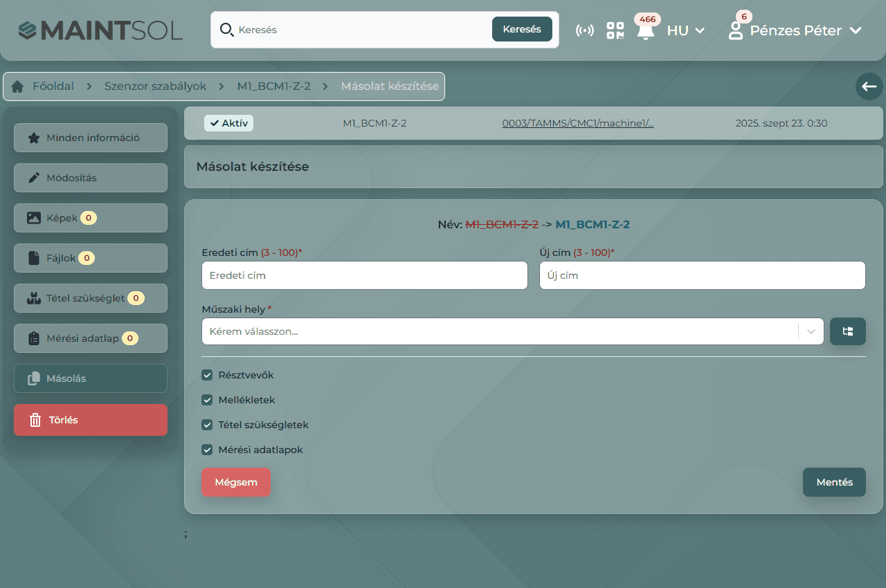Navigate to Szenzor szabályok breadcrumb
The width and height of the screenshot is (886, 588).
tap(156, 86)
